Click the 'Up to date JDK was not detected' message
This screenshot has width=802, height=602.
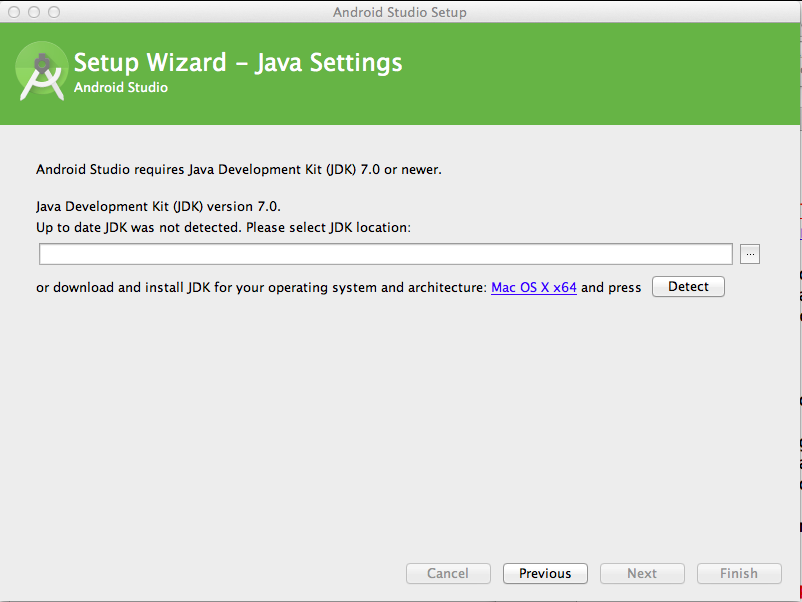[x=224, y=227]
